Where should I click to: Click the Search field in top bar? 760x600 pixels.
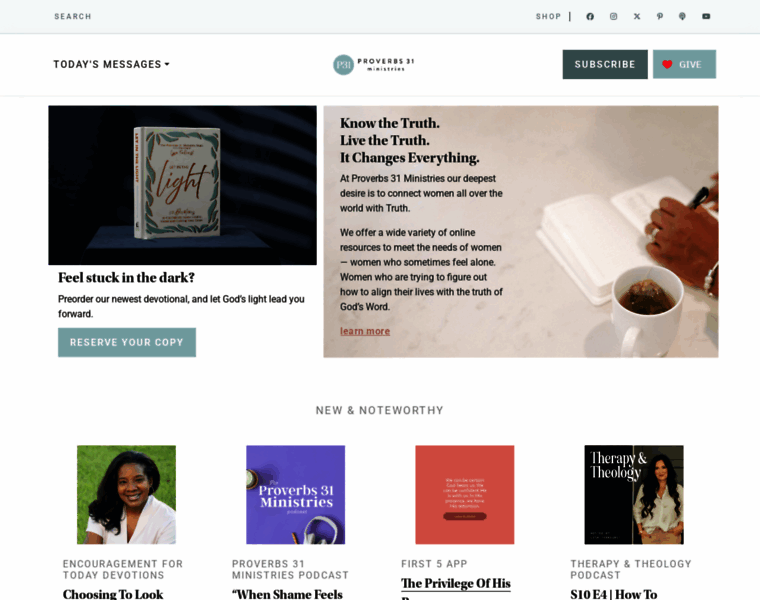(73, 16)
